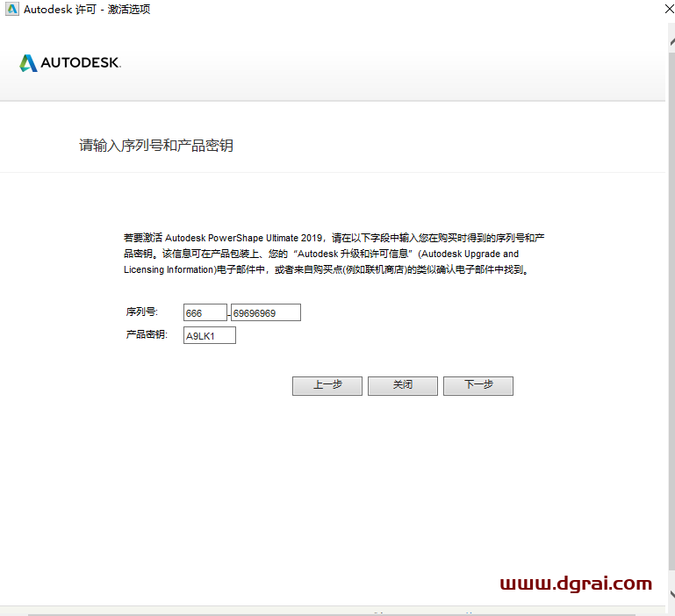Click the 产品密钥 label

click(x=147, y=334)
